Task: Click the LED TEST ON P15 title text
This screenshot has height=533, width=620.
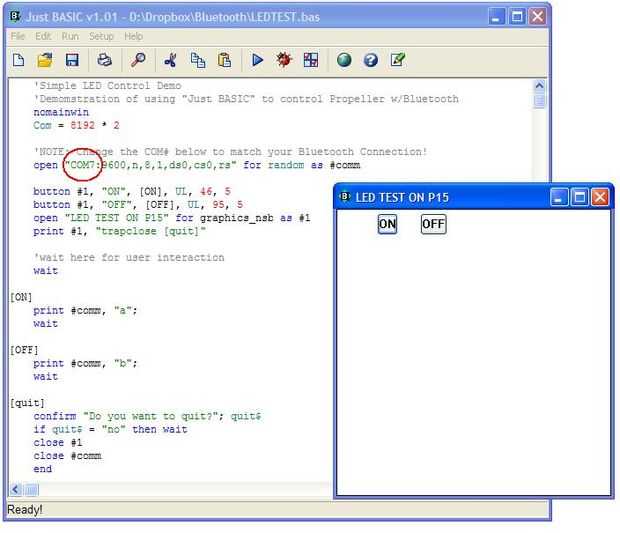Action: tap(402, 197)
